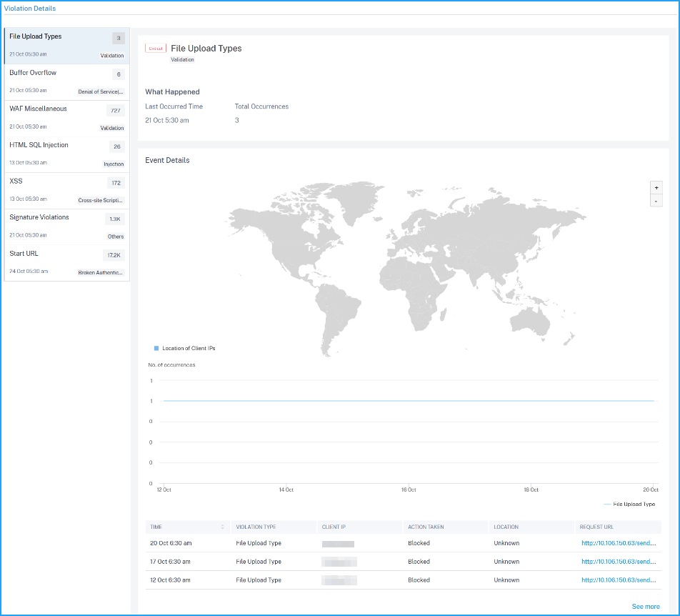
Task: Toggle Location of Client IPs legend
Action: (x=185, y=348)
